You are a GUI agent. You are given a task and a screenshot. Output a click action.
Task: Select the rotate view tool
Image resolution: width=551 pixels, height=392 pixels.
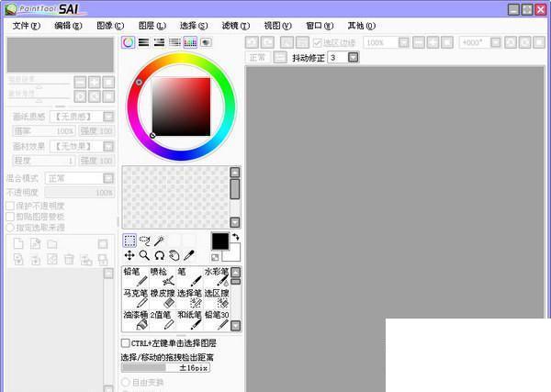(159, 255)
